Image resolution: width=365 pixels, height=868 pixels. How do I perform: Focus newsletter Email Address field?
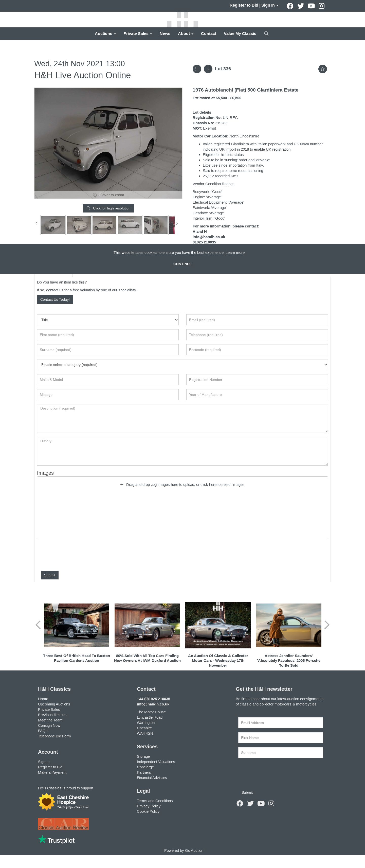[x=281, y=723]
